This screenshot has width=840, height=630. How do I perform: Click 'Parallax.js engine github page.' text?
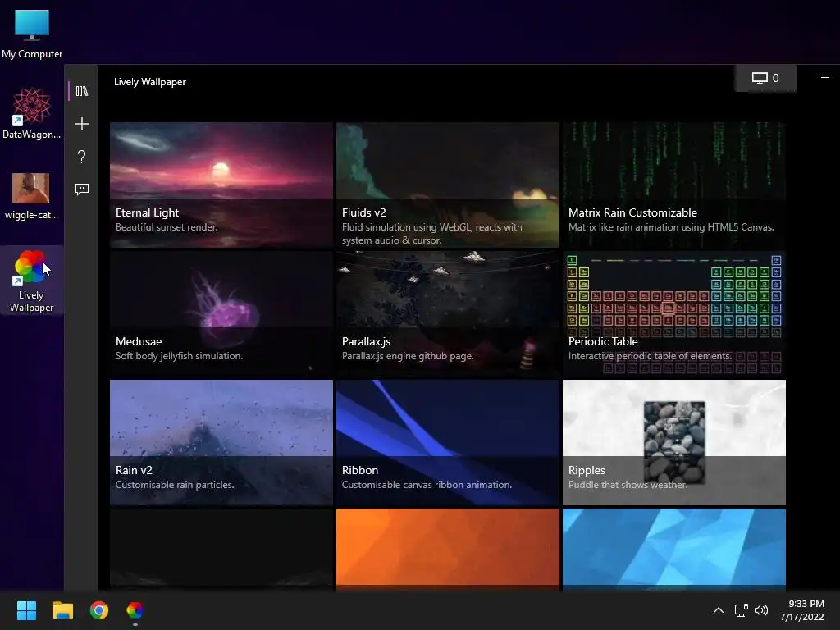click(x=408, y=356)
